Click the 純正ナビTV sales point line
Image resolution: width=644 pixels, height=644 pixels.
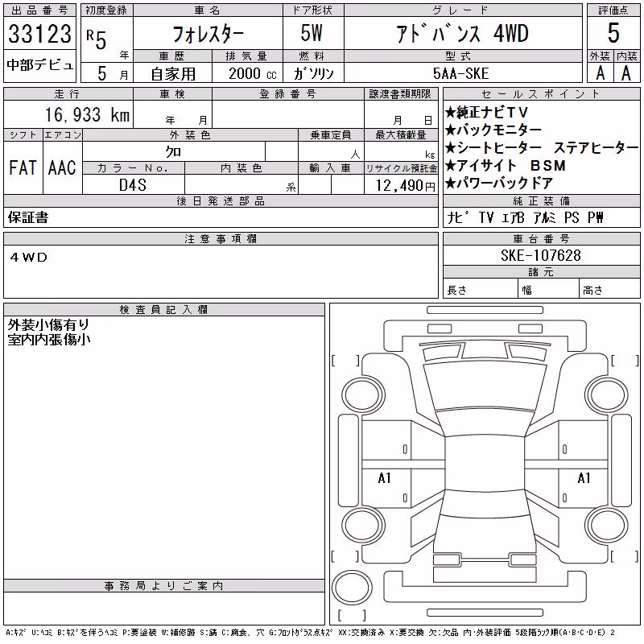(486, 112)
